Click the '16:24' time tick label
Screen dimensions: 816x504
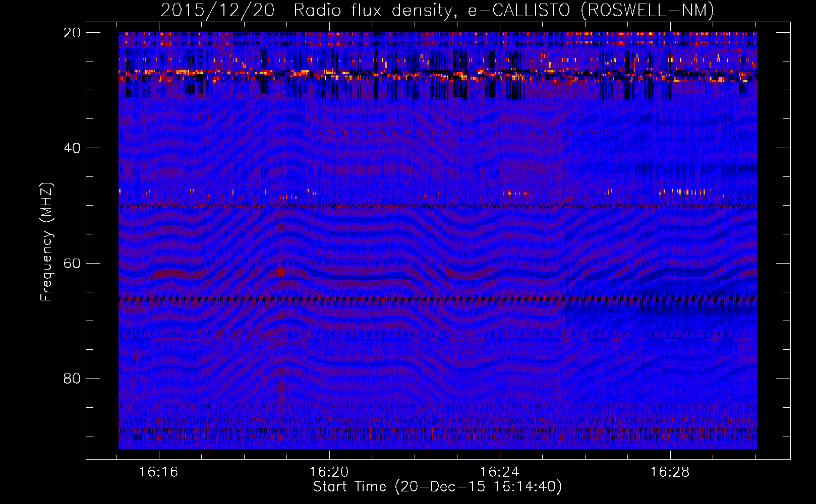pos(500,472)
